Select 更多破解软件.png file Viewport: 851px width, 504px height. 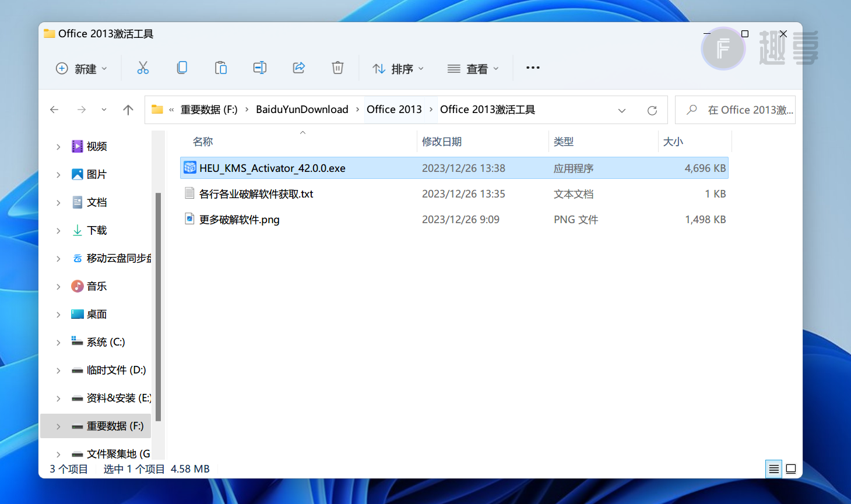455,219
